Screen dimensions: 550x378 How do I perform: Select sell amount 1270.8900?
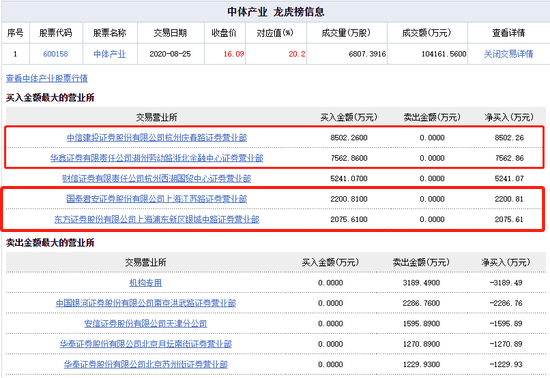(421, 344)
